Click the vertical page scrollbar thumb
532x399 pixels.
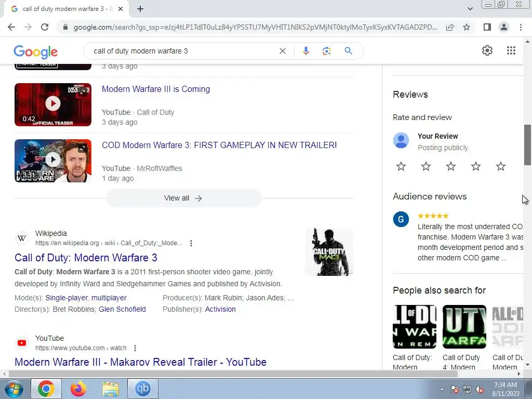528,145
